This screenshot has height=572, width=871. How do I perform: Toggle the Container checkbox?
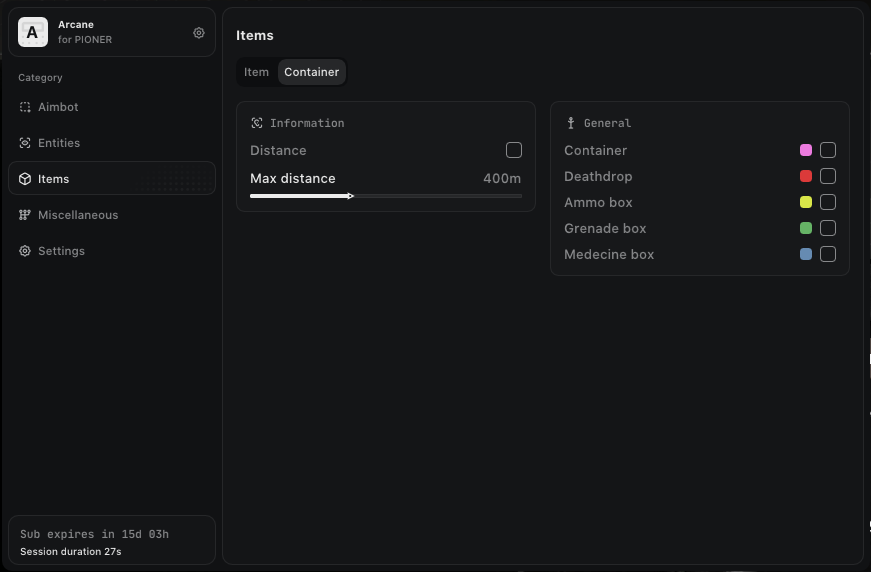(x=828, y=150)
